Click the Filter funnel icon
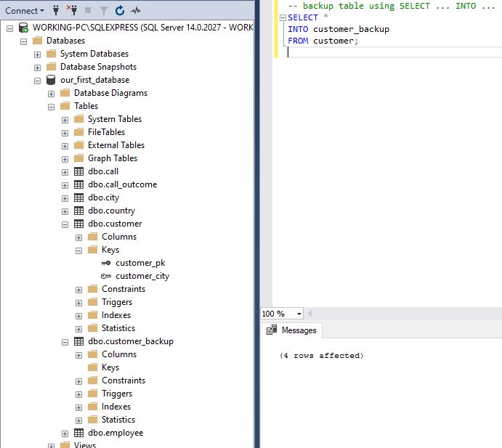This screenshot has height=448, width=502. point(103,11)
